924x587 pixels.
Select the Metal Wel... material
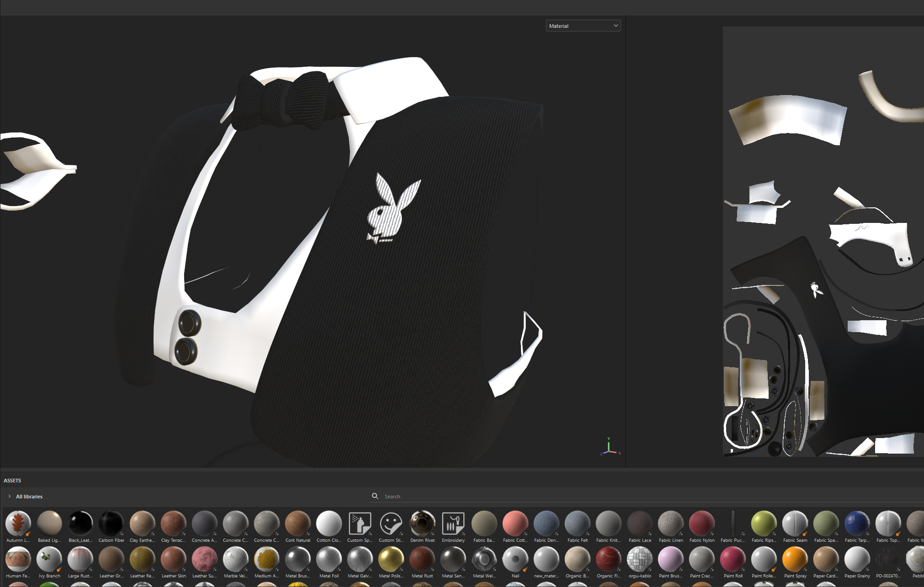(484, 559)
